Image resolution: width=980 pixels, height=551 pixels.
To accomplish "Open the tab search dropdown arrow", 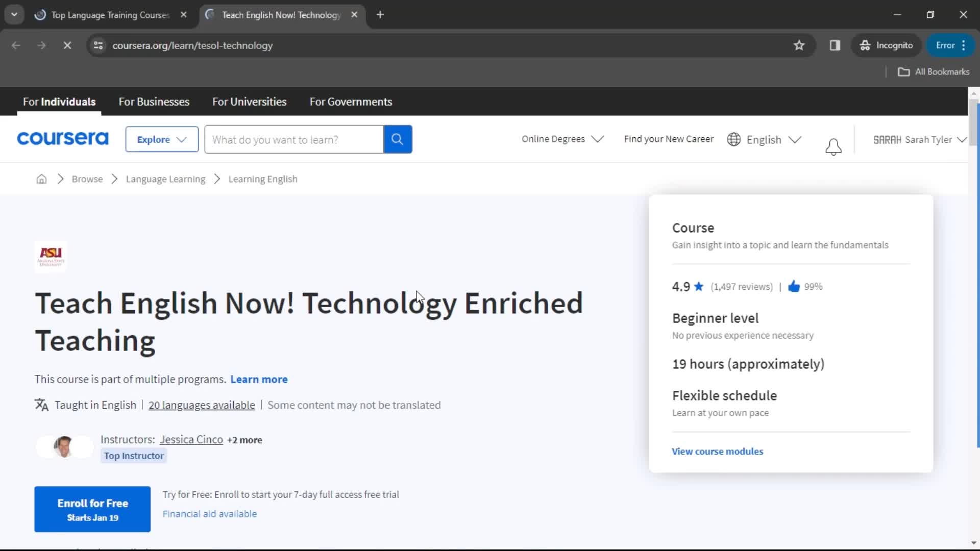I will 14,15.
